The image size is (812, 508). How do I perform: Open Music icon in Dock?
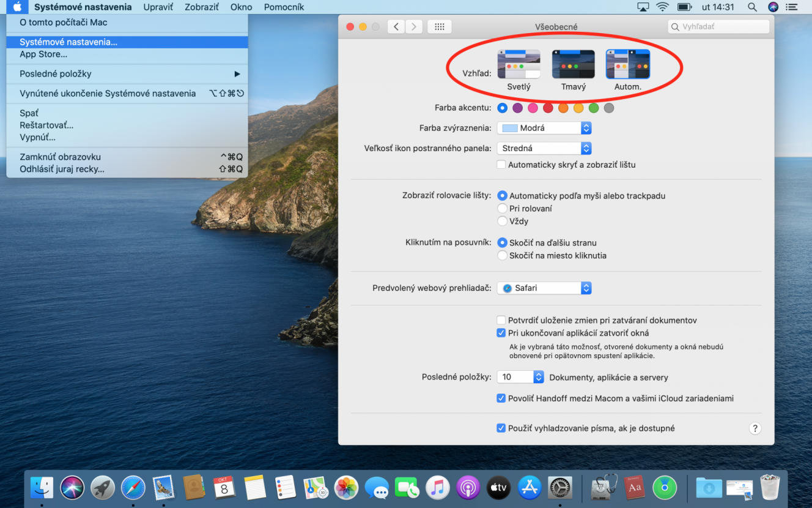pyautogui.click(x=437, y=488)
